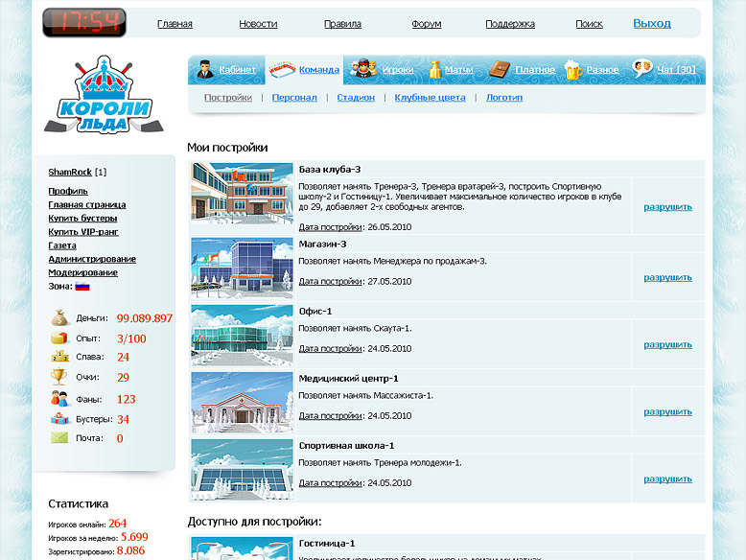This screenshot has width=746, height=560.
Task: Switch to the Стадион subtab
Action: tap(356, 98)
